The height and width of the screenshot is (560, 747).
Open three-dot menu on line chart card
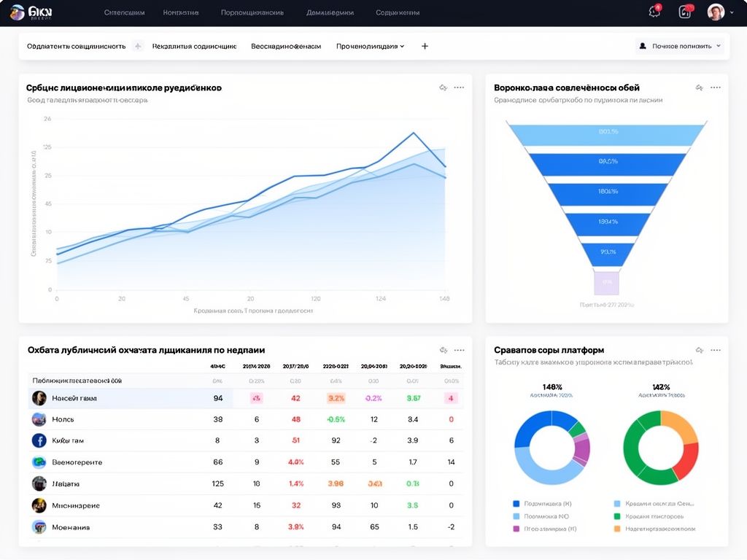click(x=459, y=87)
